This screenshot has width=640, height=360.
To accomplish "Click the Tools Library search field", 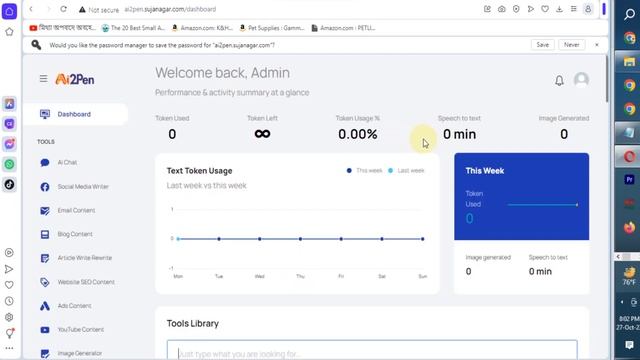I will 372,350.
